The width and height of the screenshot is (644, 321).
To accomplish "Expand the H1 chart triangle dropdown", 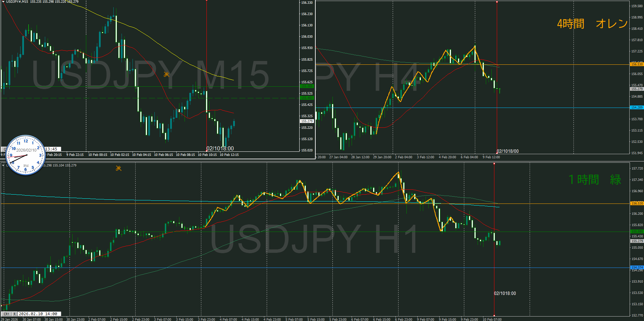I will [x=3, y=165].
